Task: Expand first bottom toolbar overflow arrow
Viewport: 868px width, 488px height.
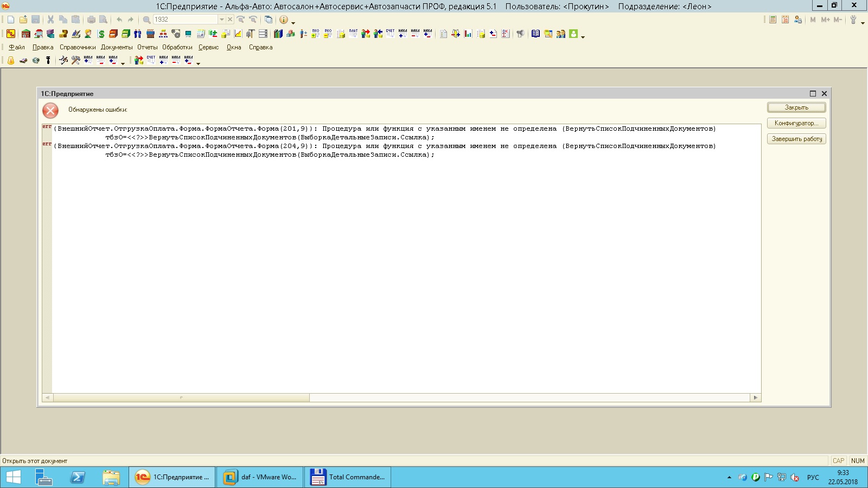Action: (123, 63)
